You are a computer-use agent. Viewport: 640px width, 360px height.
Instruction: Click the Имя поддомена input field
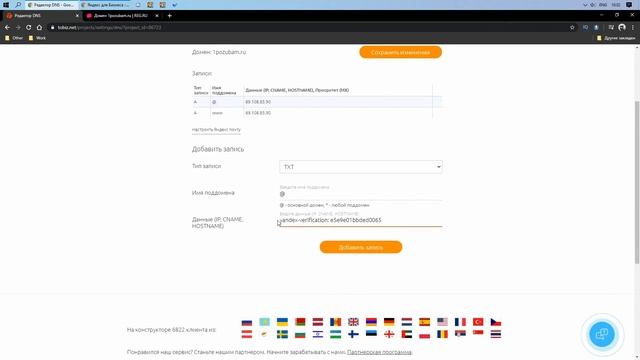[360, 194]
